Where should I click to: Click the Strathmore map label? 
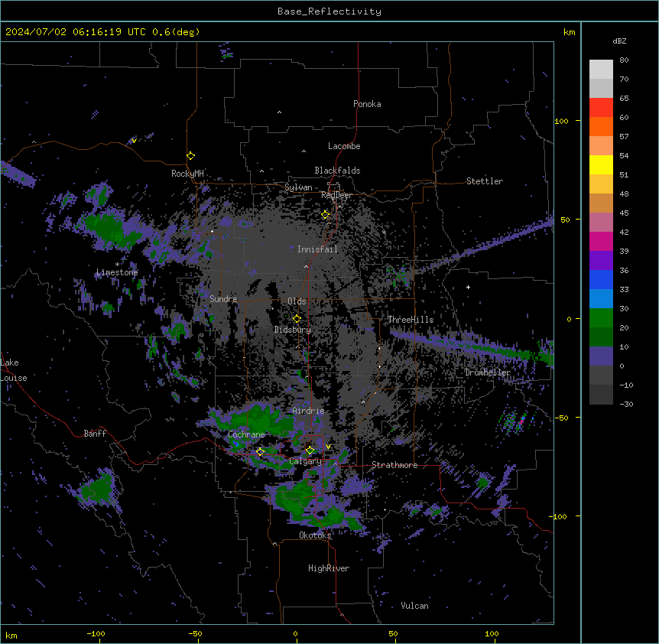click(x=394, y=465)
